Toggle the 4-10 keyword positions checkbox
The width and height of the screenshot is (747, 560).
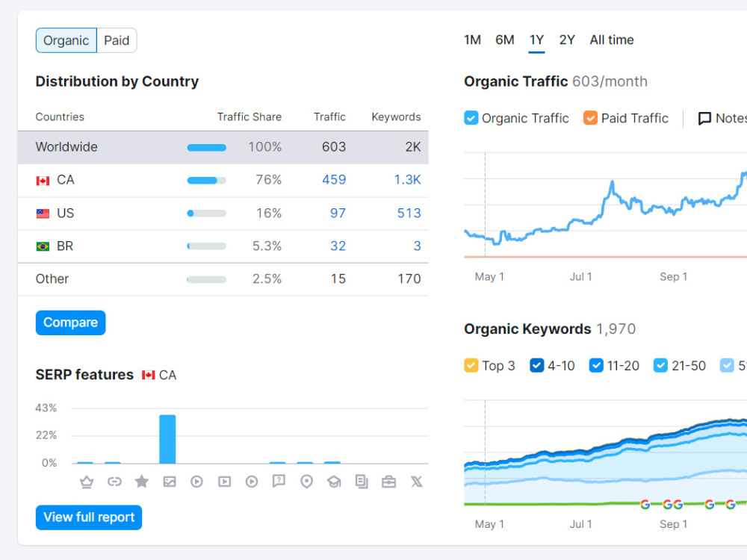(536, 366)
